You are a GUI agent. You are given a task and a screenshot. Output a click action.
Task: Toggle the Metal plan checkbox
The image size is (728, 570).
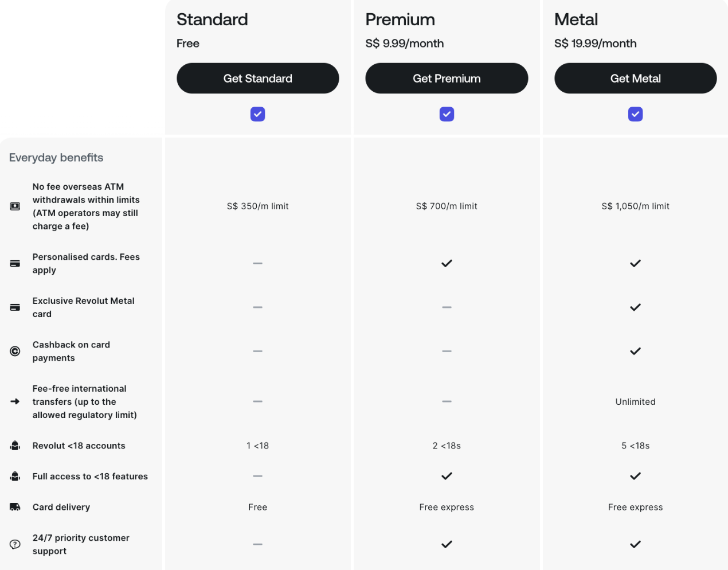pyautogui.click(x=635, y=114)
